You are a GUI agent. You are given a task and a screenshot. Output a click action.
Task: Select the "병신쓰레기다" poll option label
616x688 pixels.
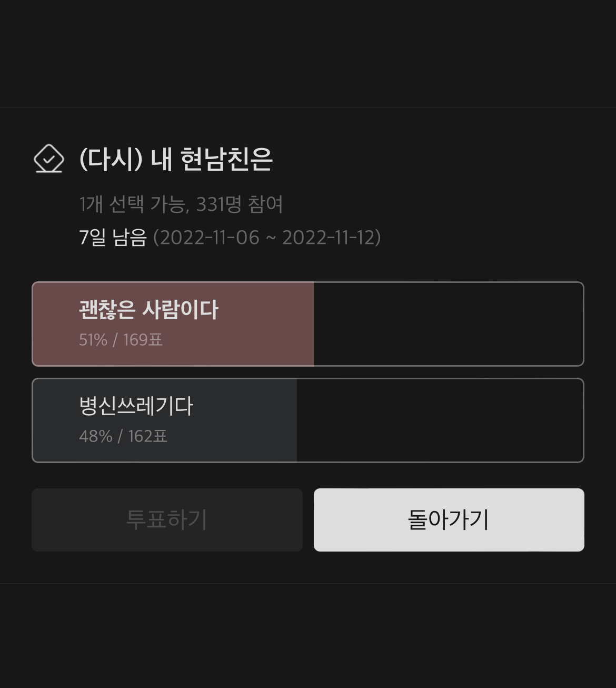tap(136, 406)
